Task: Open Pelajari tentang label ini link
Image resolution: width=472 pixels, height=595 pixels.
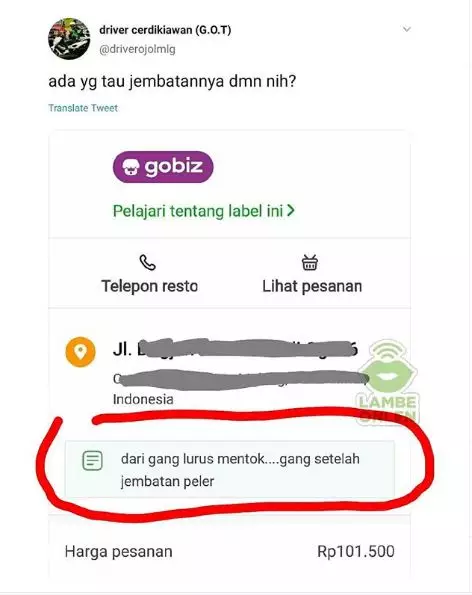Action: pyautogui.click(x=198, y=211)
